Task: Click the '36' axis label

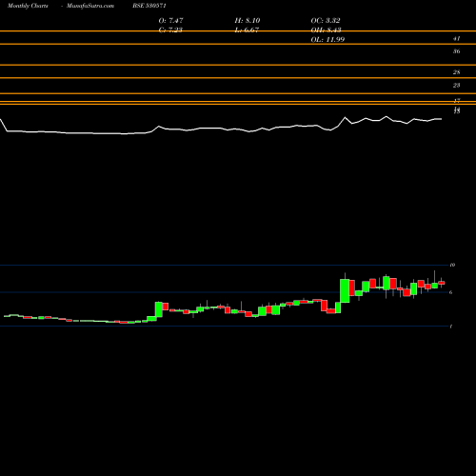Action: pos(456,51)
